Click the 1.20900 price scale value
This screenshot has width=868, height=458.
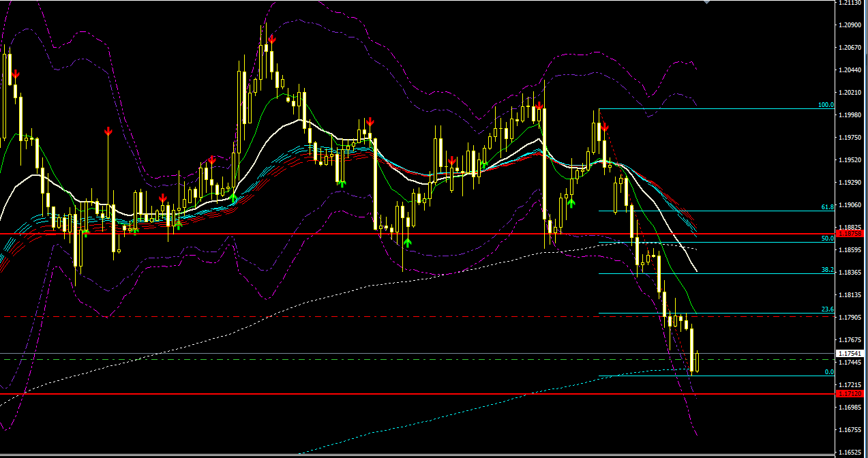pos(850,25)
